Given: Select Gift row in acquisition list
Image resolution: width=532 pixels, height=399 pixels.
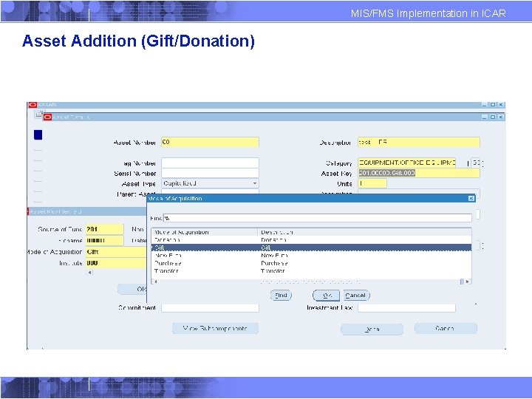Looking at the screenshot, I should tap(311, 248).
